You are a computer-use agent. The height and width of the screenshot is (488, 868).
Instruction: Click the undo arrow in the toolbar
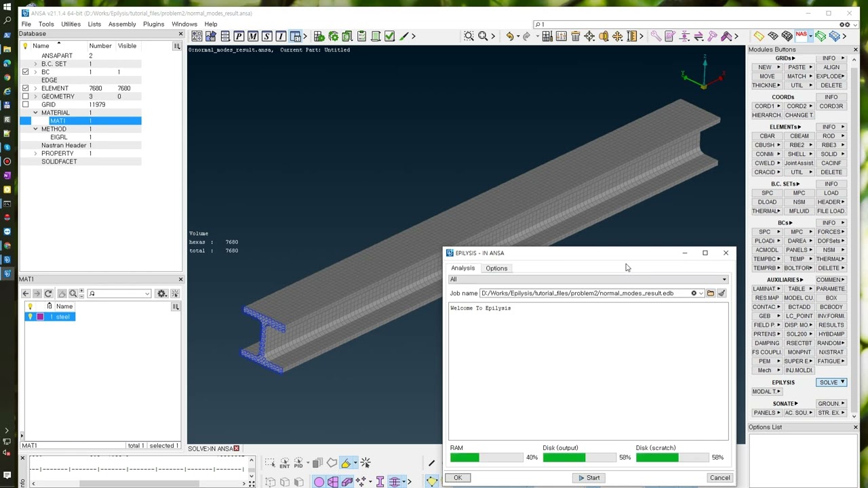click(x=509, y=36)
